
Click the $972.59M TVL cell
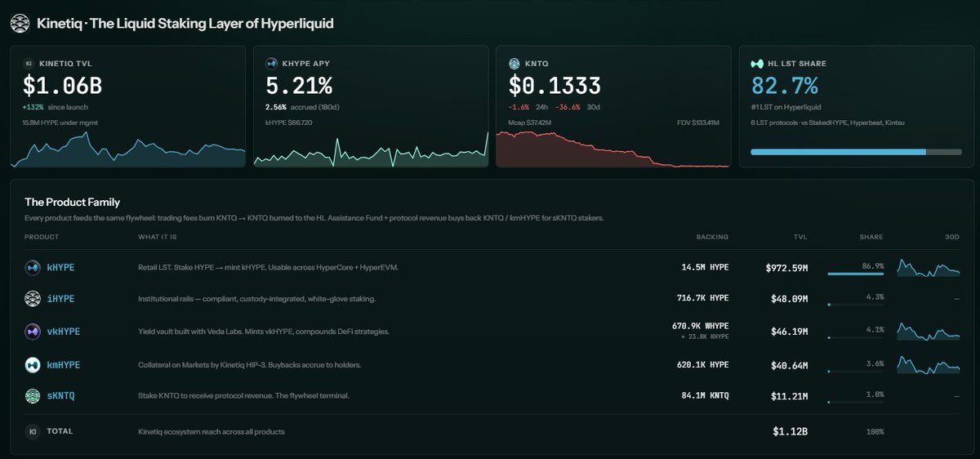coord(786,267)
